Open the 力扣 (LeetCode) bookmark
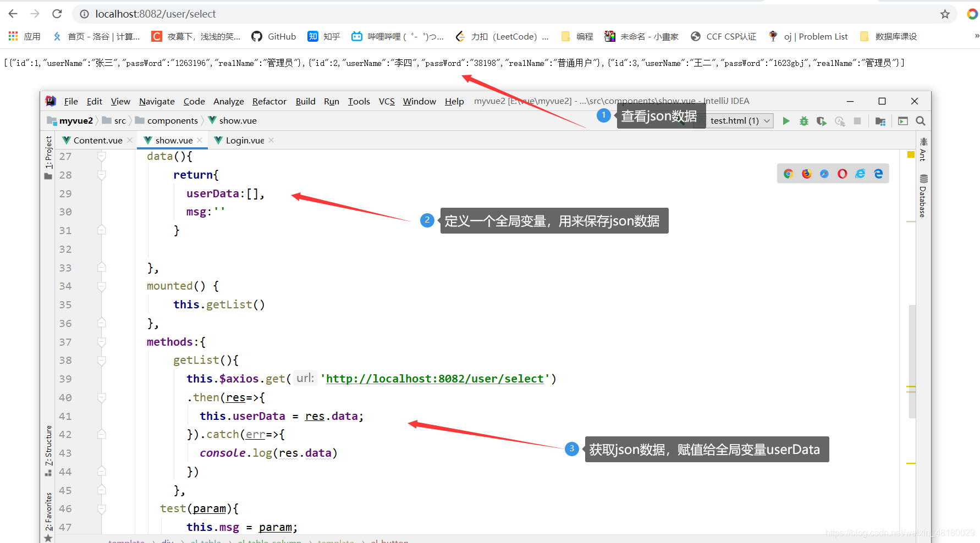 pyautogui.click(x=502, y=36)
